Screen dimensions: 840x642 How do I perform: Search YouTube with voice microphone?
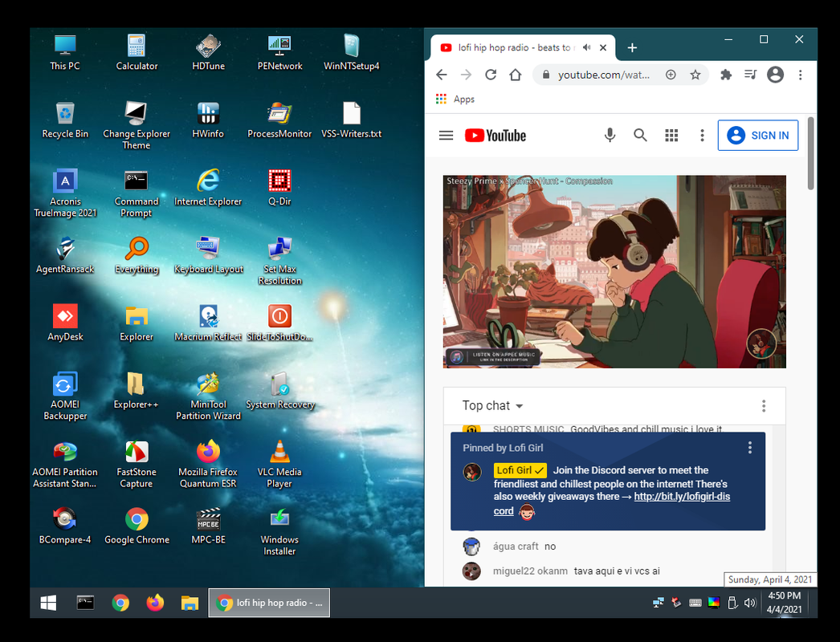610,136
